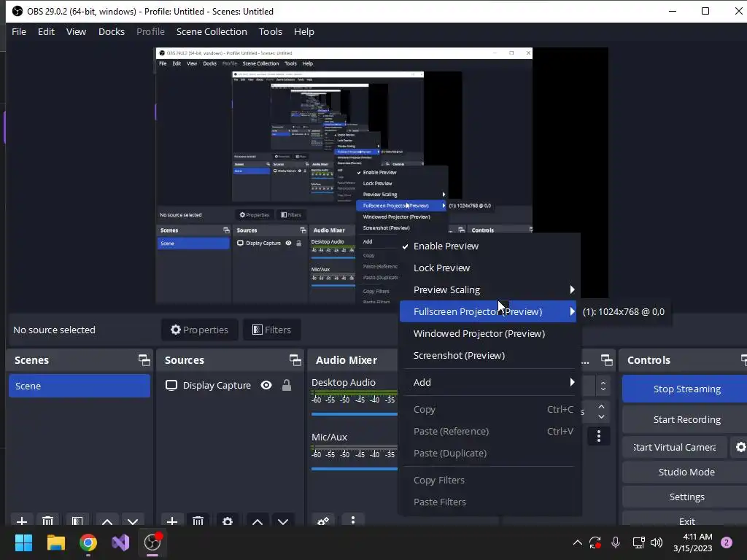747x560 pixels.
Task: Choose Lock Preview from context menu
Action: pos(488,268)
